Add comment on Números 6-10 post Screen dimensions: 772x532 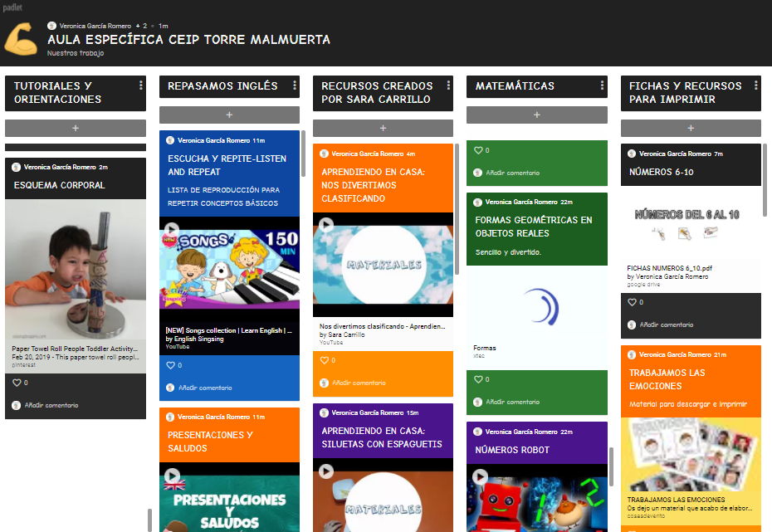[x=666, y=325]
